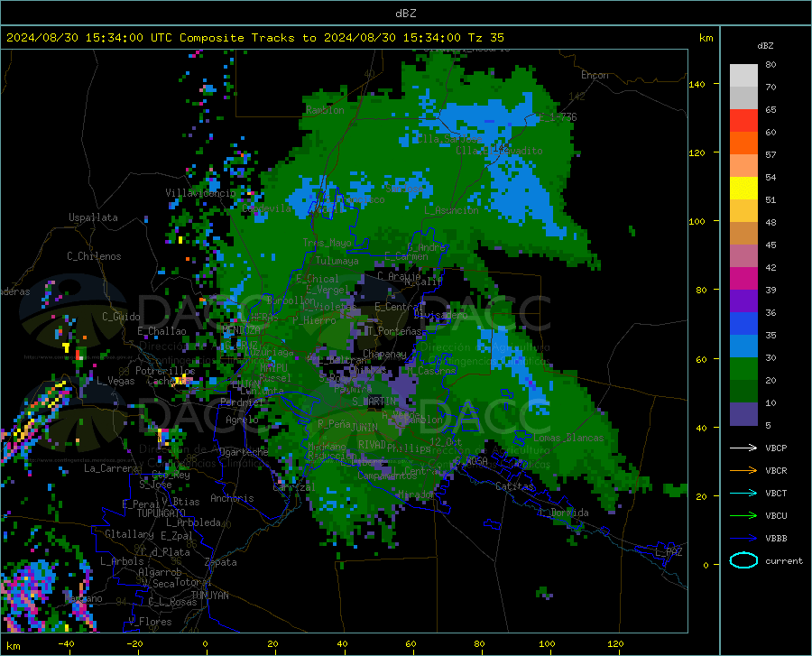Click the TUPUNGATO map label
The width and height of the screenshot is (812, 656).
[x=161, y=513]
